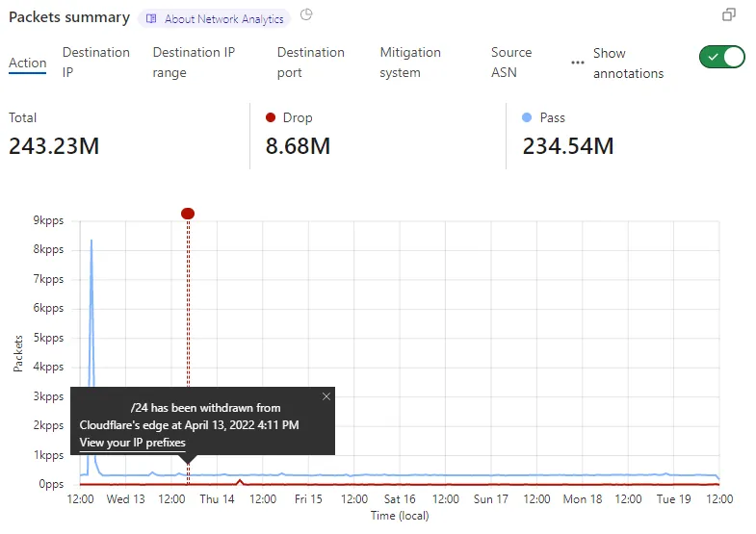
Task: Switch to the Destination IP tab
Action: pyautogui.click(x=95, y=63)
